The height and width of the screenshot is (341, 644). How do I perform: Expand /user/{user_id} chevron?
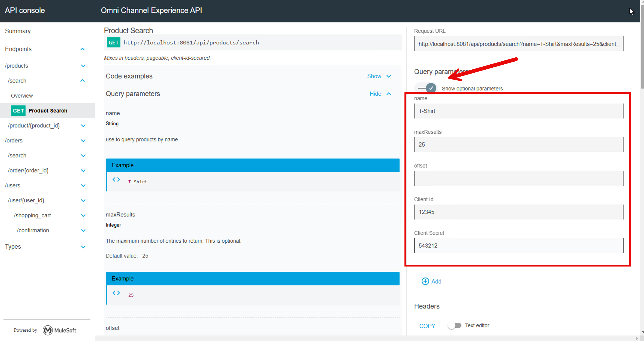pos(83,200)
